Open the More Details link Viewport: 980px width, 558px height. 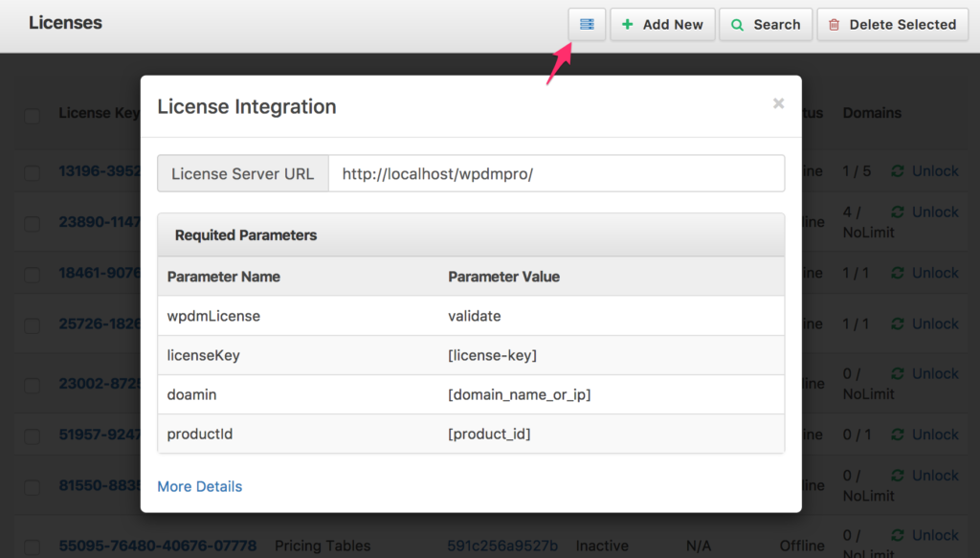(199, 486)
